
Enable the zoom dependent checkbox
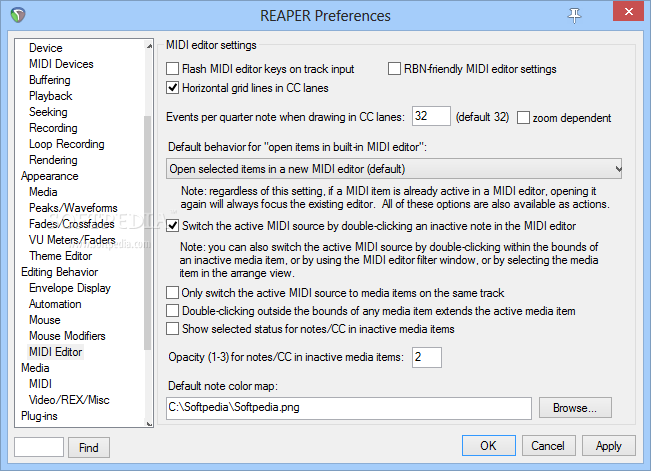tap(524, 118)
